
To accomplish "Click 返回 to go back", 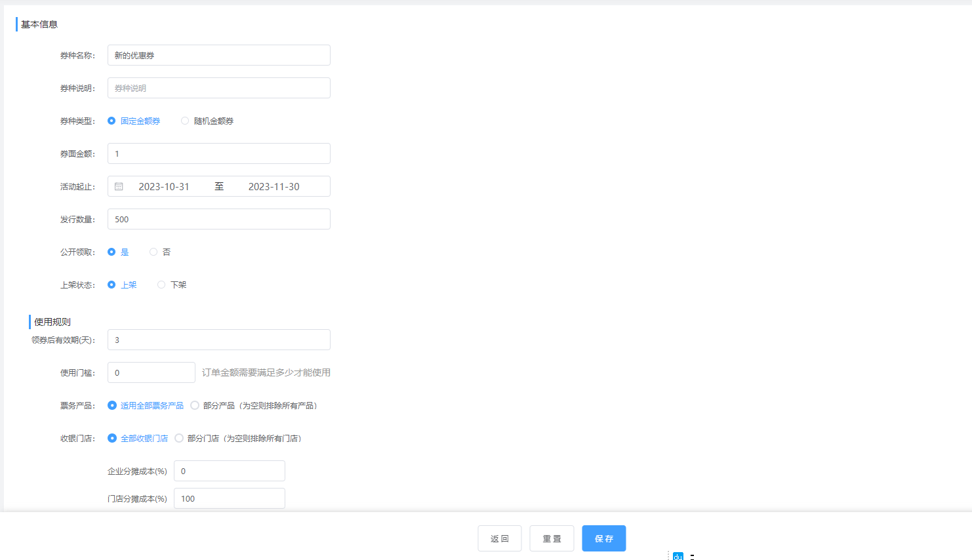I will [x=499, y=538].
